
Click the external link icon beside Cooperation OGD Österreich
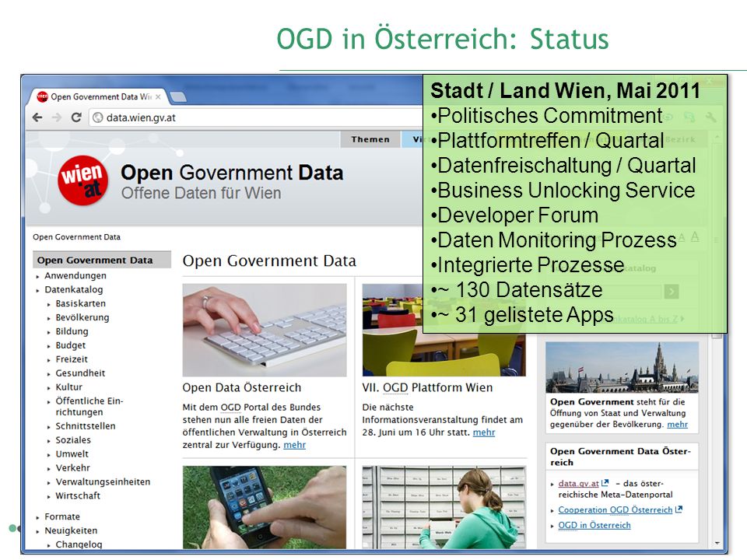[679, 509]
